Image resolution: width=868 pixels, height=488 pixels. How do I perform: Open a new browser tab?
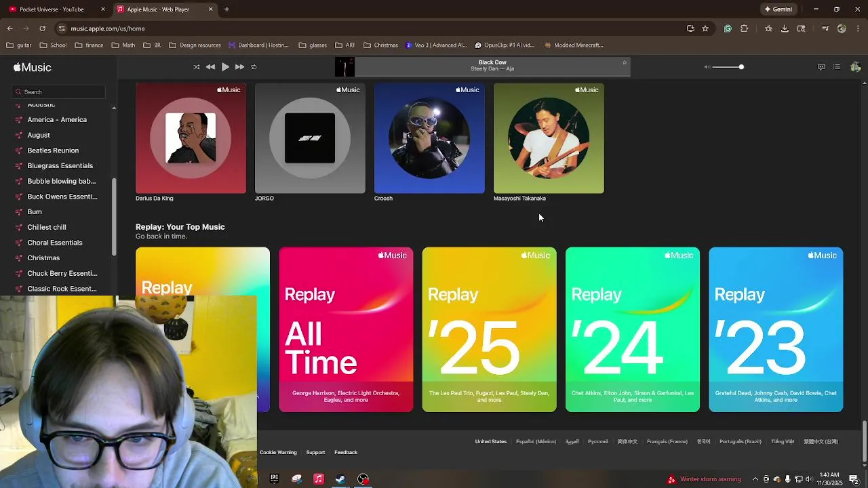(227, 9)
